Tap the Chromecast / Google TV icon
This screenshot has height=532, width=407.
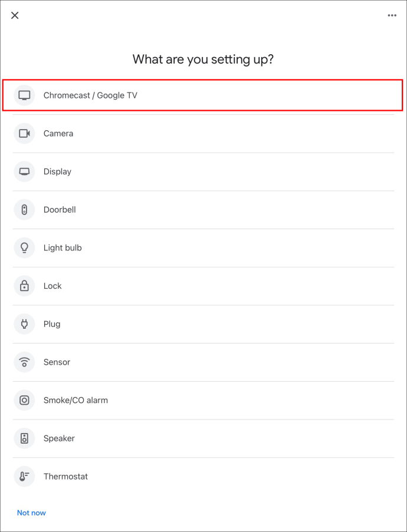24,95
